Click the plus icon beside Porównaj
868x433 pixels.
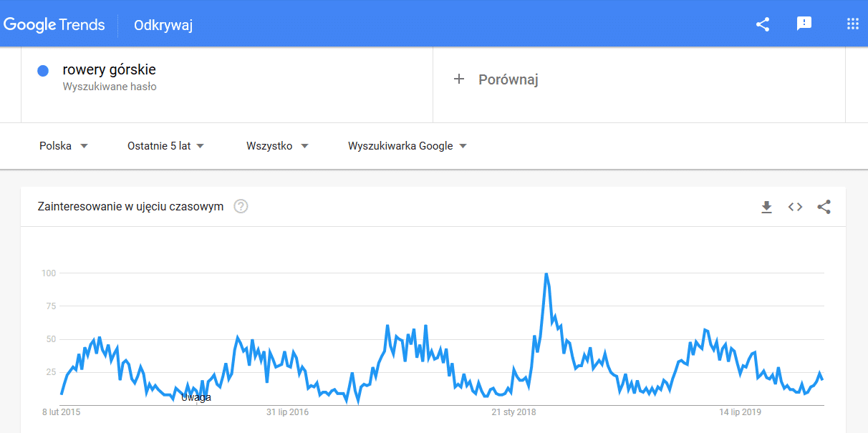[459, 79]
